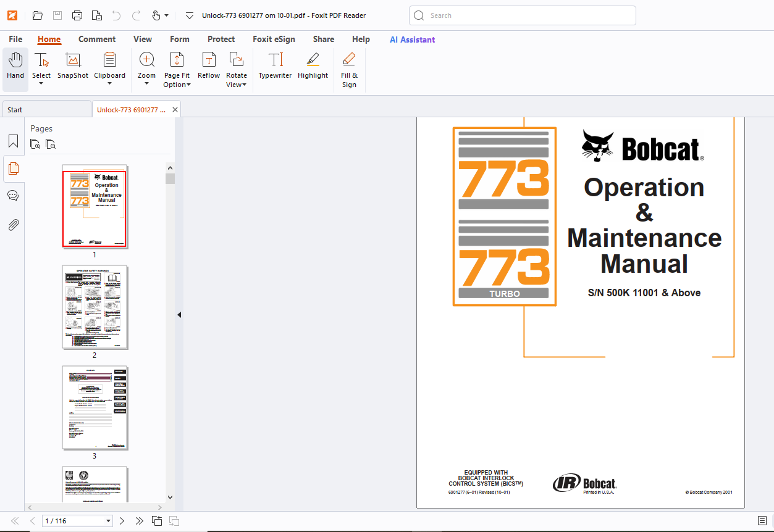Screen dimensions: 774x532
Task: Take a SnapShot of the page
Action: (x=73, y=67)
